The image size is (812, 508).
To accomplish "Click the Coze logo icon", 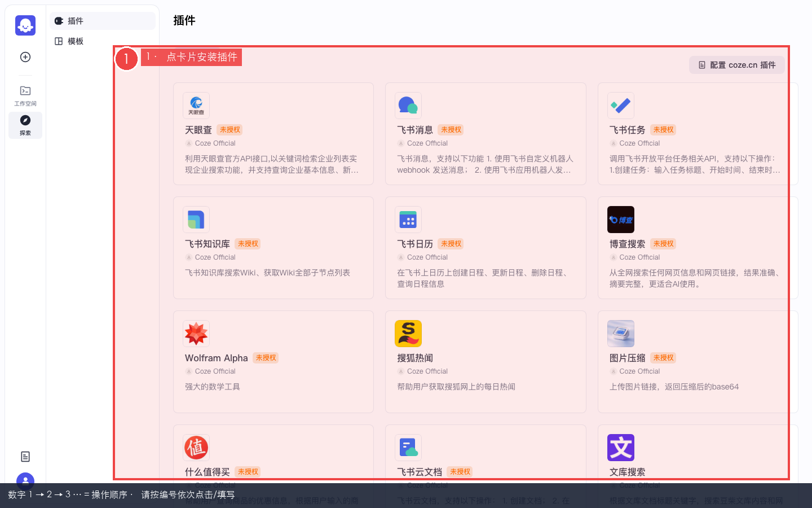I will pos(25,25).
